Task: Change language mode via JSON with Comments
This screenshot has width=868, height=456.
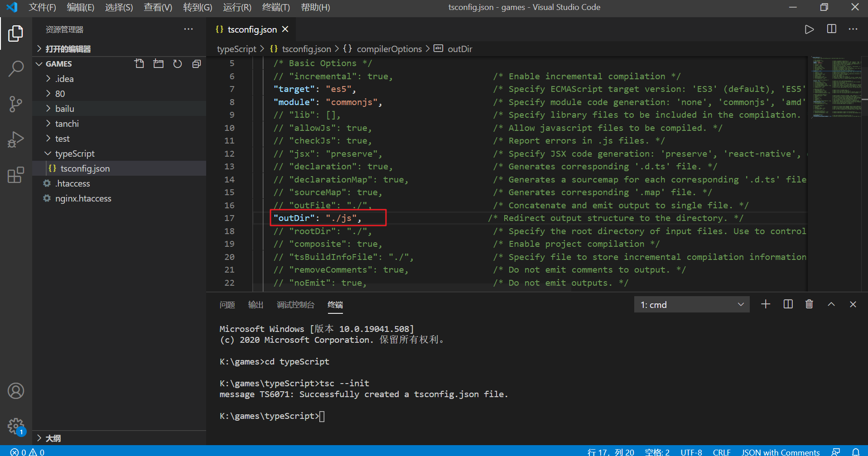Action: click(780, 451)
